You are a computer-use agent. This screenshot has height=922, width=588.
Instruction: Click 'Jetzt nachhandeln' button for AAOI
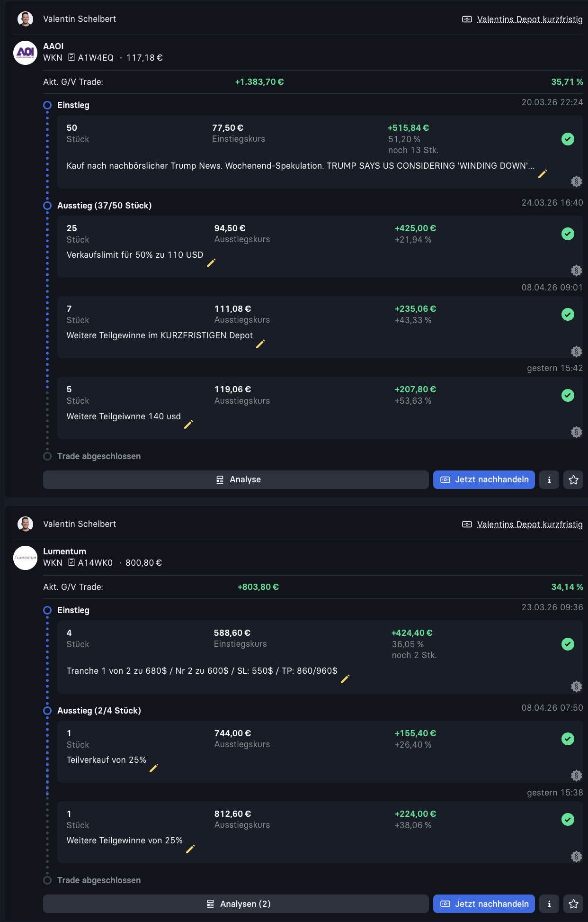coord(484,479)
